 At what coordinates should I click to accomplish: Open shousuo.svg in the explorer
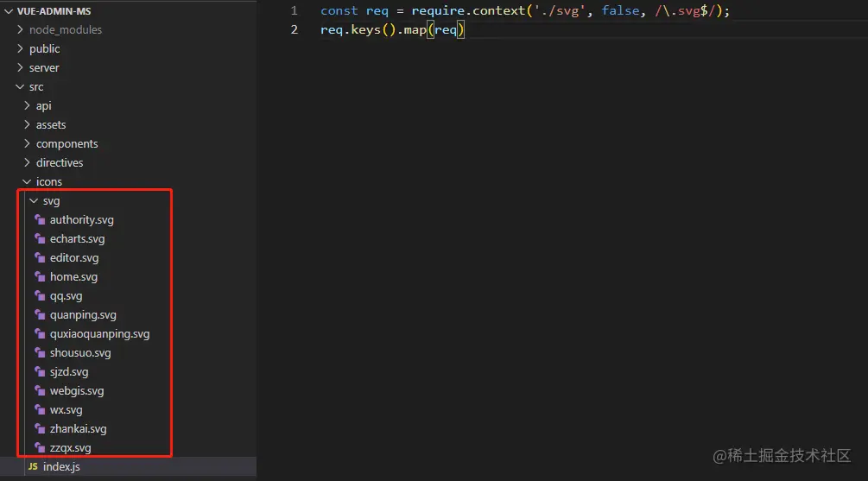pyautogui.click(x=80, y=352)
